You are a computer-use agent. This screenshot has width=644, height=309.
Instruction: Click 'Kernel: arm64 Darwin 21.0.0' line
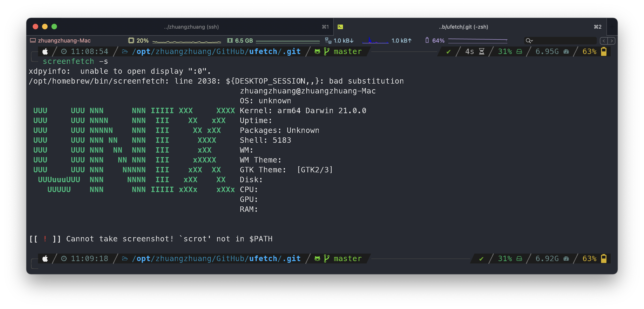(303, 111)
